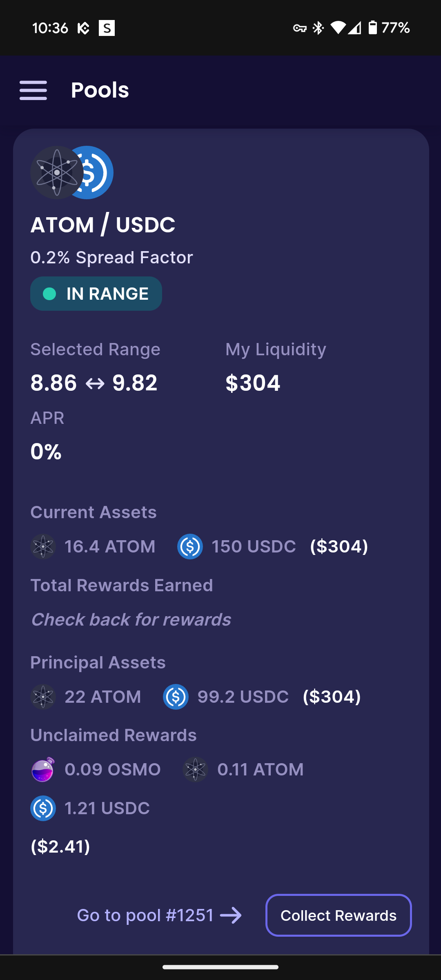
Task: Click the Collect Rewards button
Action: [339, 915]
